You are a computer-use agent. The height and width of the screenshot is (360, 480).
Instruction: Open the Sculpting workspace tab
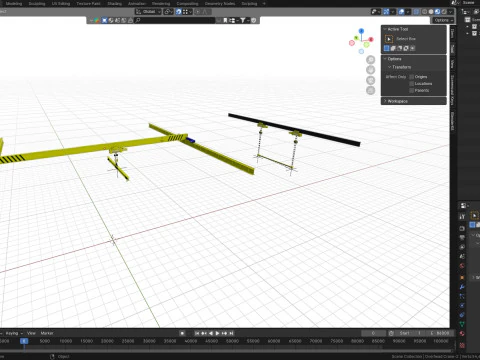pyautogui.click(x=37, y=3)
